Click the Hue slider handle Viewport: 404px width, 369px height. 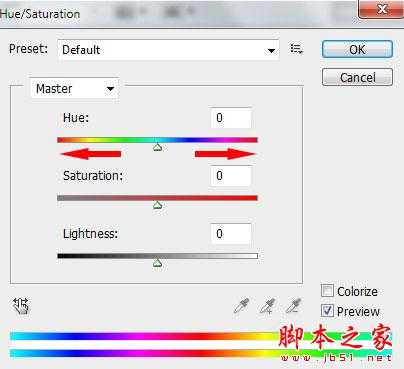tap(158, 147)
